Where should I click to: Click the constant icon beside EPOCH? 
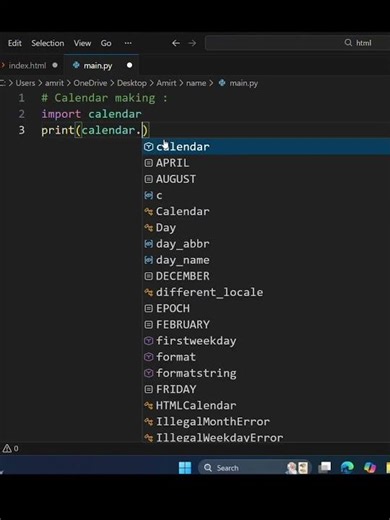[149, 308]
